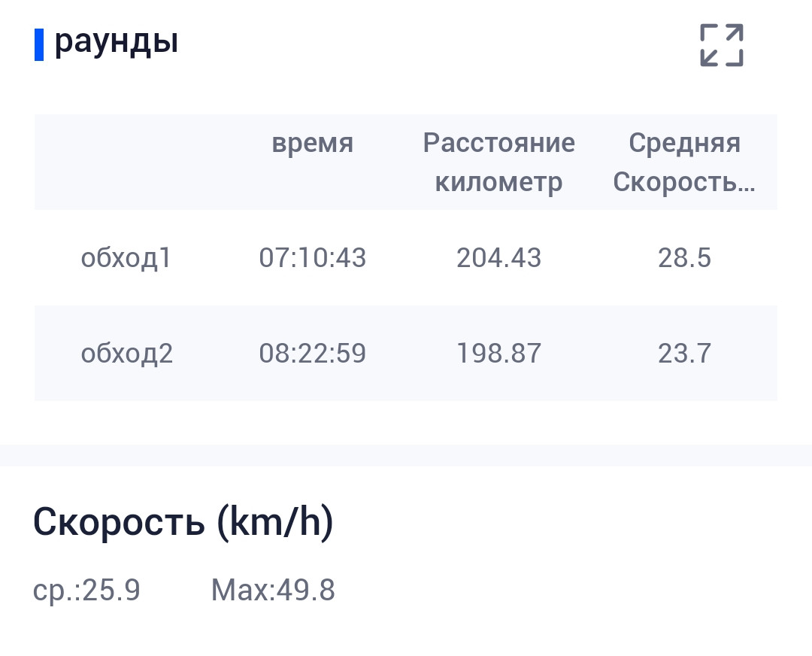Click the blue marker beside раунды
Image resolution: width=812 pixels, height=656 pixels.
(39, 44)
